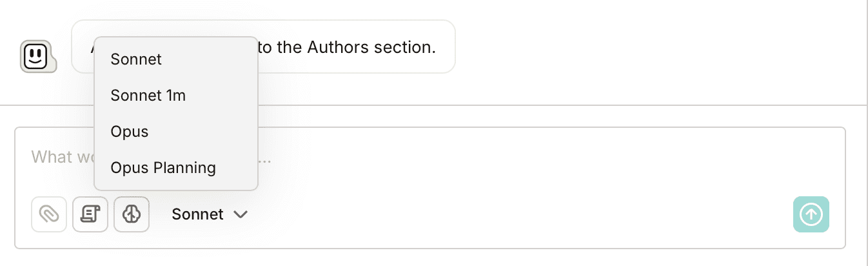Viewport: 868px width, 266px height.
Task: Expand the chevron beside Sonnet model
Action: coord(241,214)
